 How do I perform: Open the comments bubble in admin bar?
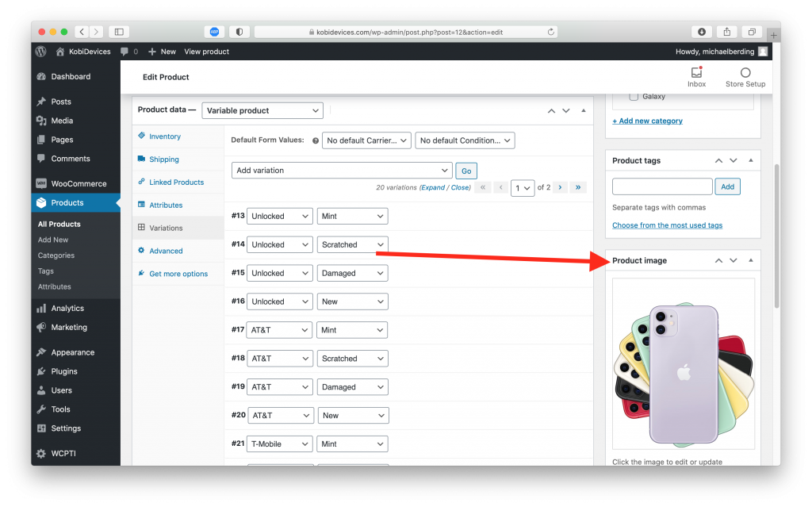[129, 52]
